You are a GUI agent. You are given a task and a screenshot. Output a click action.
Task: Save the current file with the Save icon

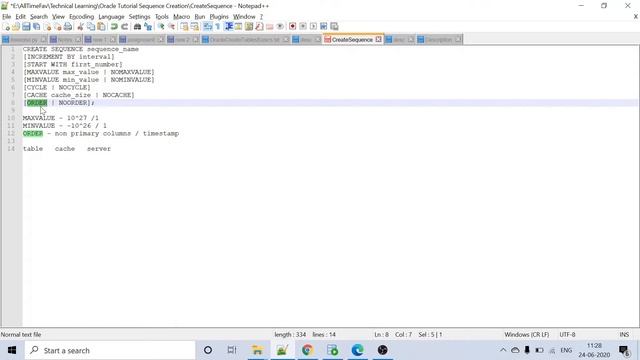coord(26,27)
